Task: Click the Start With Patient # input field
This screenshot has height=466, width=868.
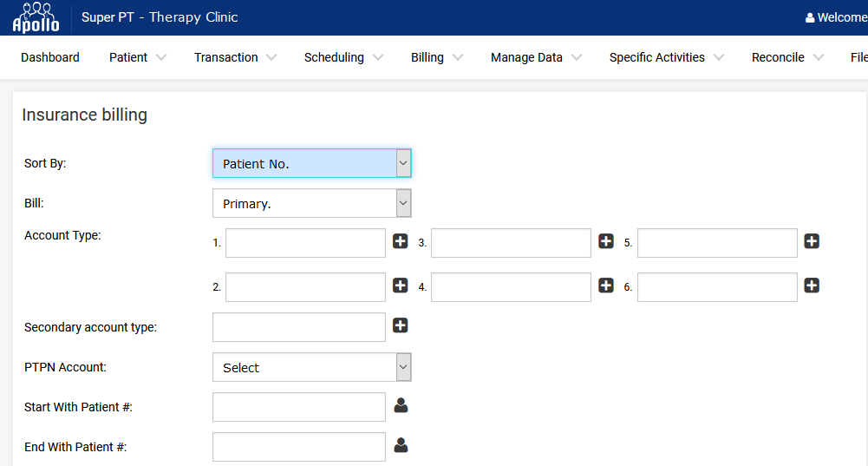Action: [x=299, y=407]
